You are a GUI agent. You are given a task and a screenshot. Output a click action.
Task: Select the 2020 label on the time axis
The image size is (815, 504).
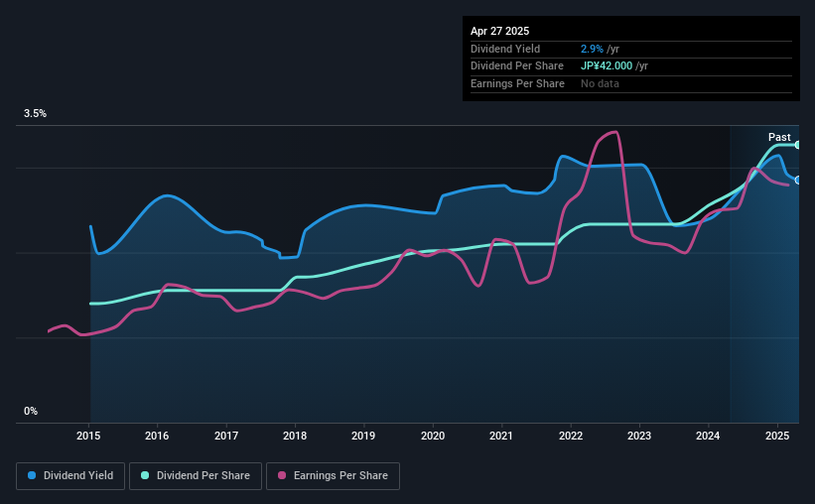pos(433,436)
